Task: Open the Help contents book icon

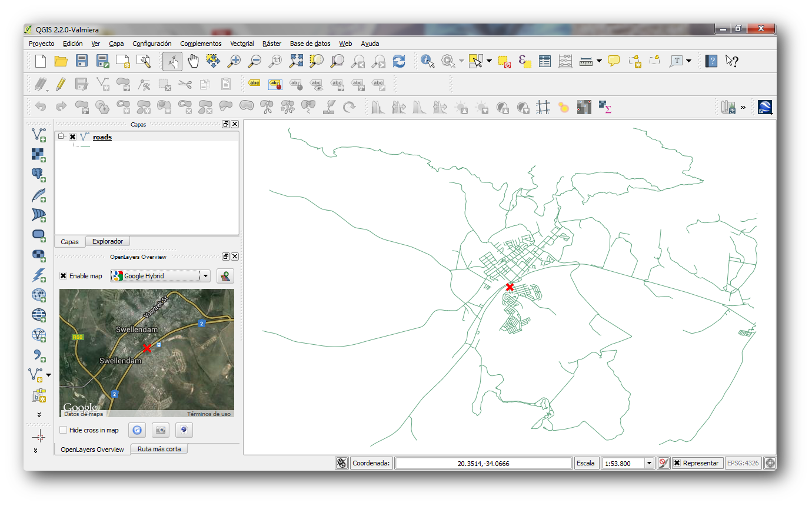Action: pyautogui.click(x=711, y=61)
